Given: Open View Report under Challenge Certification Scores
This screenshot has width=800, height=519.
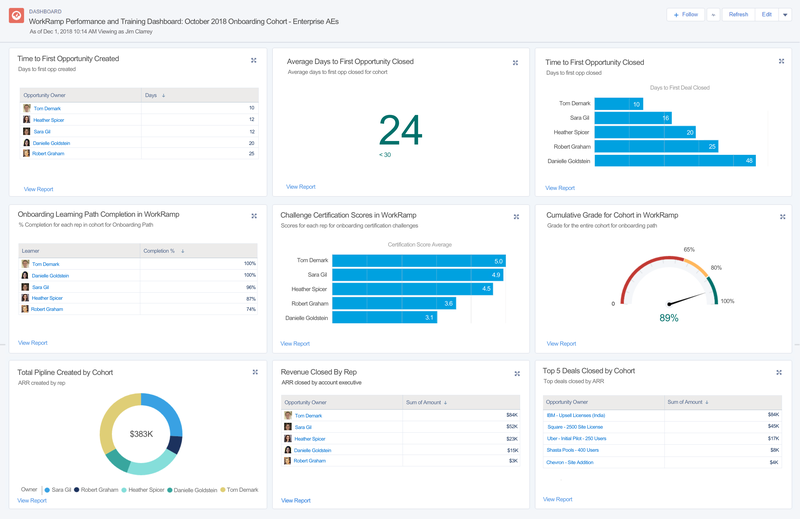Looking at the screenshot, I should [295, 344].
